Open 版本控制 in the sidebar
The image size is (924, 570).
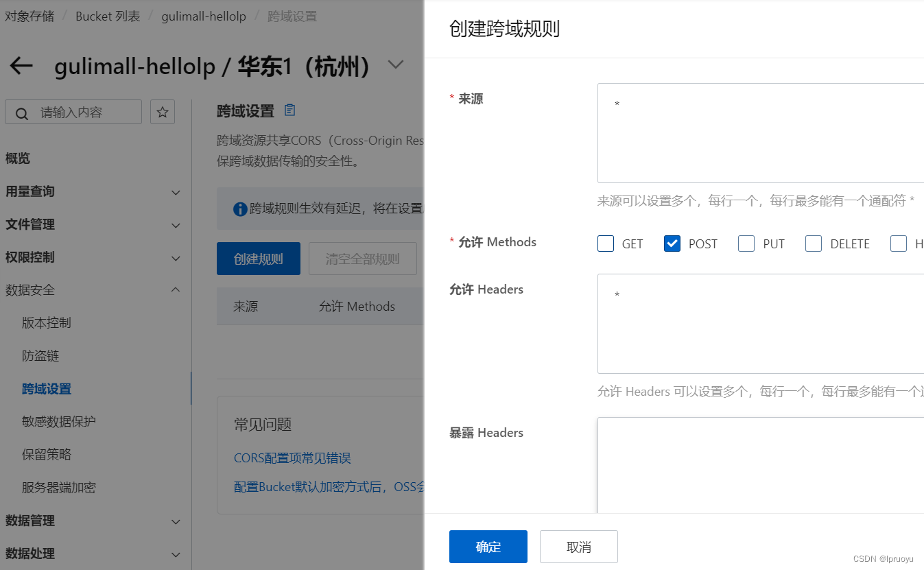click(47, 323)
